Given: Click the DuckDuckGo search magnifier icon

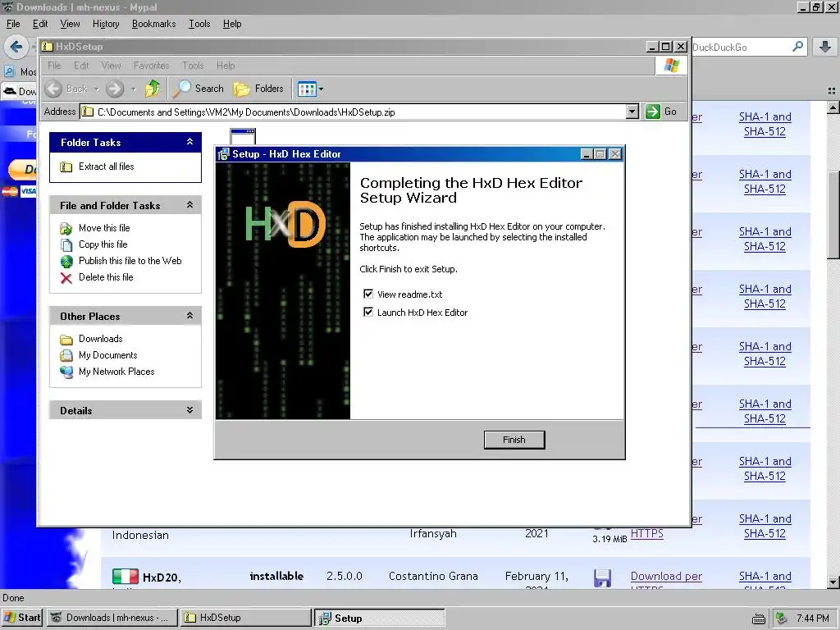Looking at the screenshot, I should coord(797,47).
